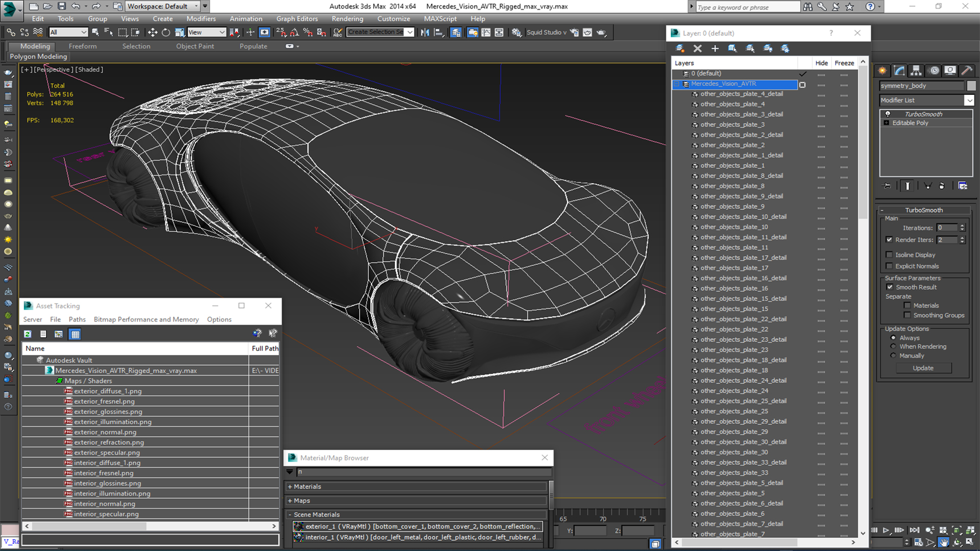Switch to the Freeform ribbon tab
The height and width of the screenshot is (551, 980).
[x=82, y=46]
